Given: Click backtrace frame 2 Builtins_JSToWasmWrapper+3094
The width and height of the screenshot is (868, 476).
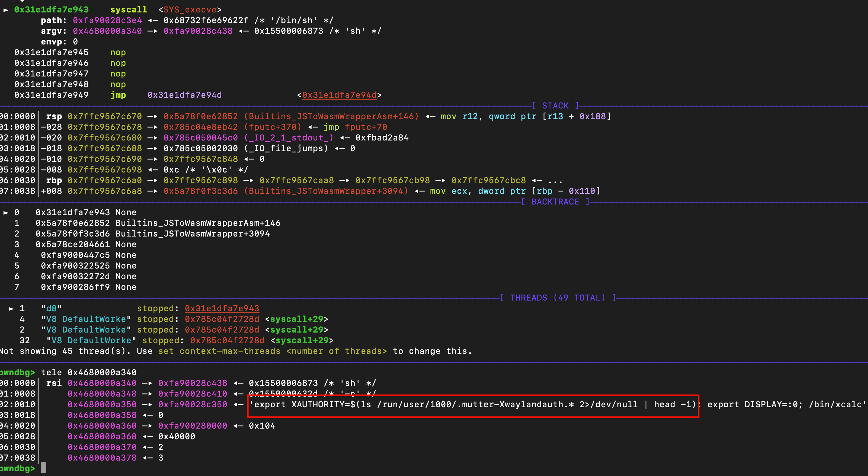Looking at the screenshot, I should [x=192, y=234].
